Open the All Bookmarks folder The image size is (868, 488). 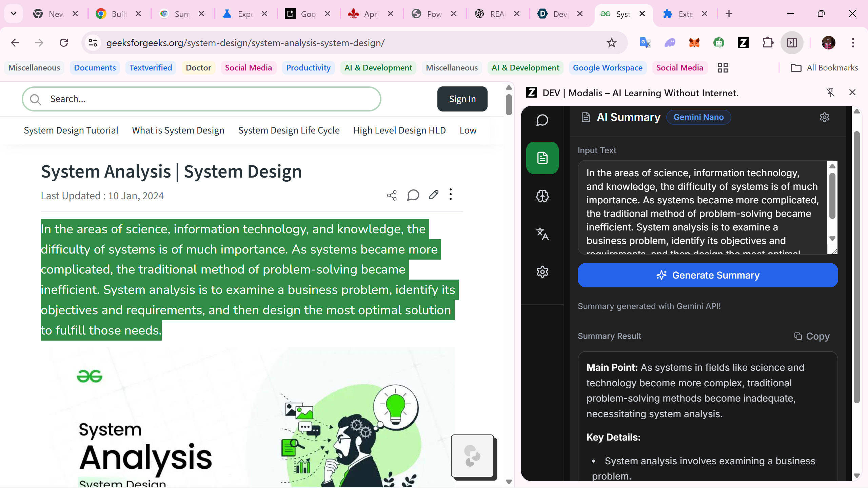824,68
